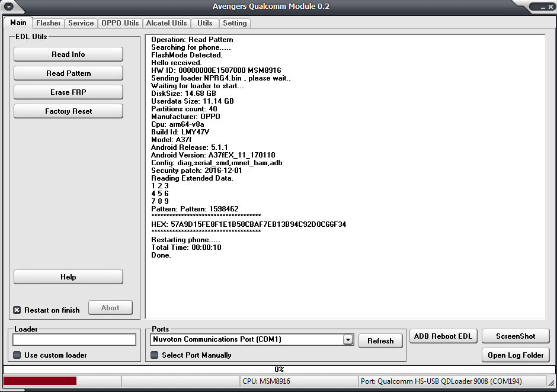The image size is (557, 392).
Task: Click the Android Release: 5.1.1 line
Action: tap(190, 147)
